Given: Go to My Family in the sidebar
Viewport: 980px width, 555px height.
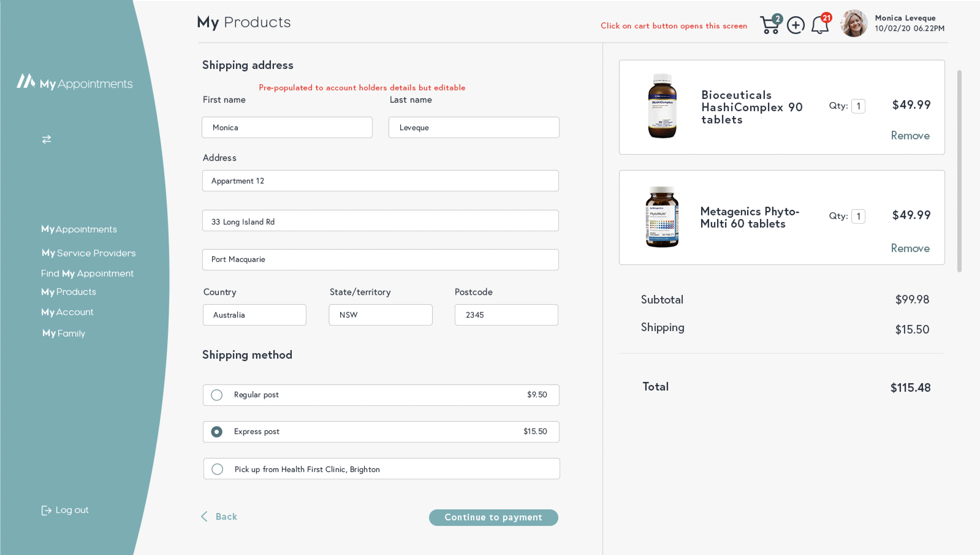Looking at the screenshot, I should [x=64, y=333].
